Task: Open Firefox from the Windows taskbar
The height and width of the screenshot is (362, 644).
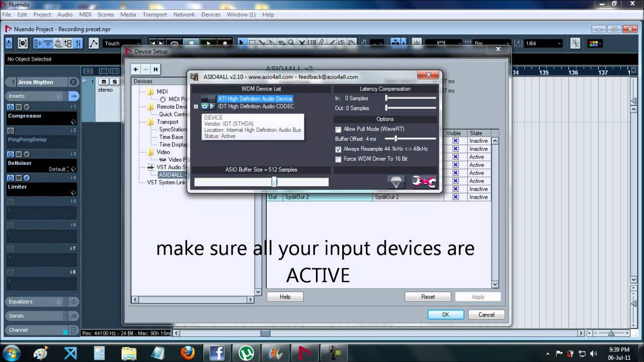Action: pyautogui.click(x=188, y=353)
